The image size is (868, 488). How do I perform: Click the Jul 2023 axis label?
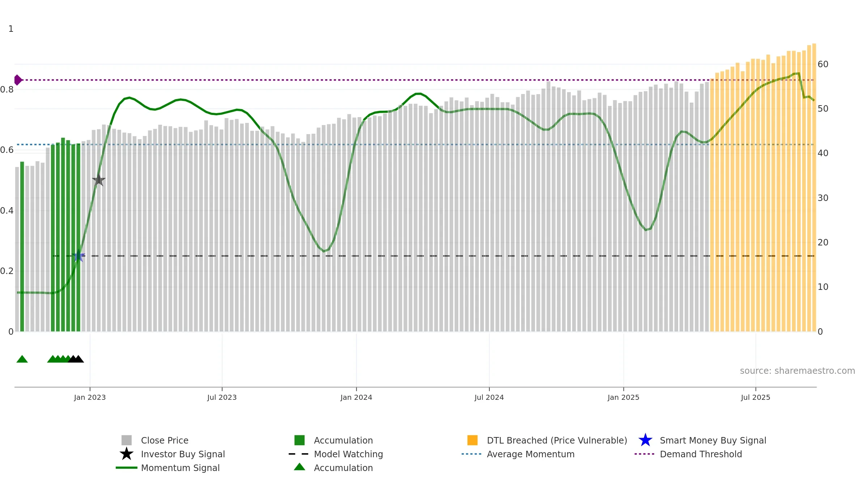pyautogui.click(x=222, y=398)
